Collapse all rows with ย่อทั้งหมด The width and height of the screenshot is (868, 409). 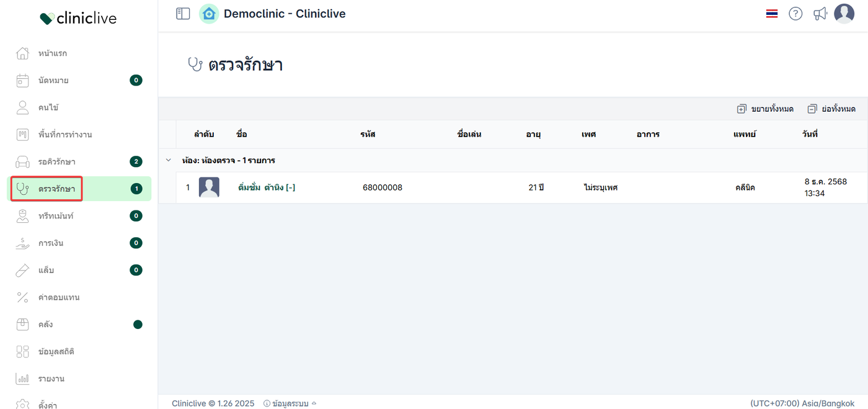click(831, 109)
